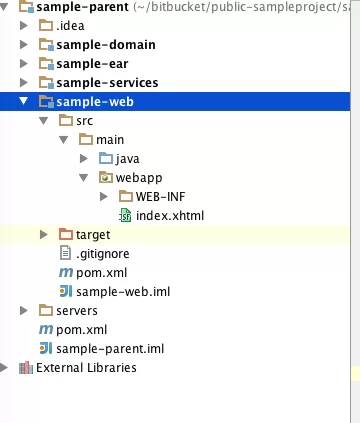Select the sample-services label
Screen dimensions: 360x423
coord(107,83)
